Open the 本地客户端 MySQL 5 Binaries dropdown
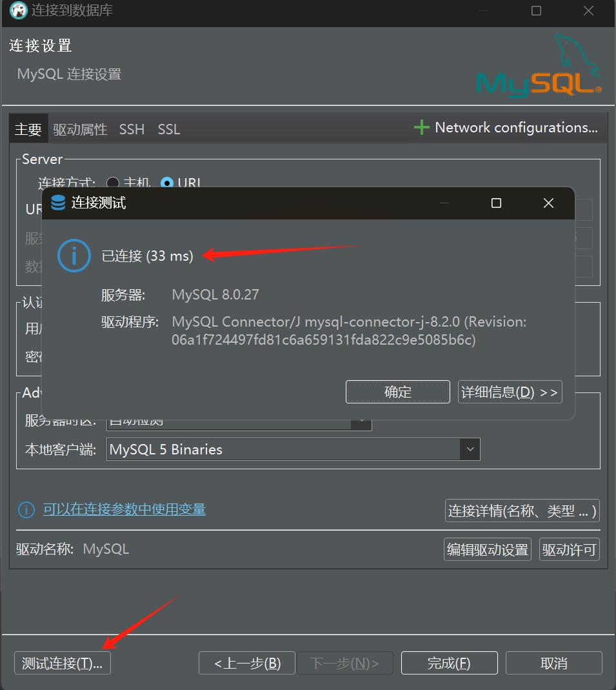This screenshot has height=690, width=616. tap(470, 449)
